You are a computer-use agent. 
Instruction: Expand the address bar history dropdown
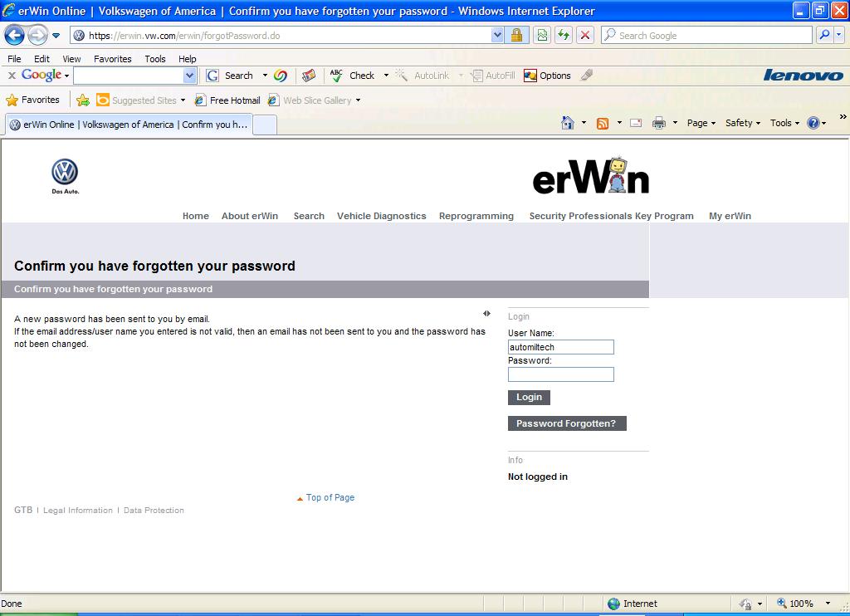click(497, 36)
